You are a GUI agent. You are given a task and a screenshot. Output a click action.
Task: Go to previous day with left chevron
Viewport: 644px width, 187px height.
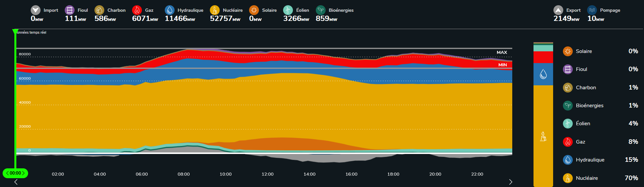click(16, 182)
